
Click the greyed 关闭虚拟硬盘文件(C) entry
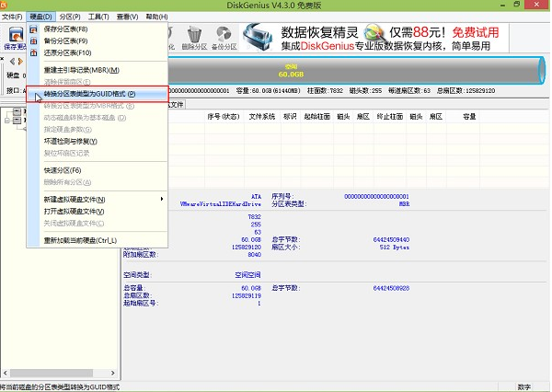pos(98,224)
